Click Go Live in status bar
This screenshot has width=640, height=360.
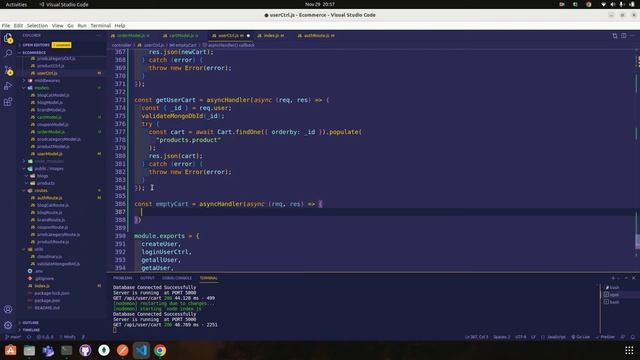click(x=580, y=337)
